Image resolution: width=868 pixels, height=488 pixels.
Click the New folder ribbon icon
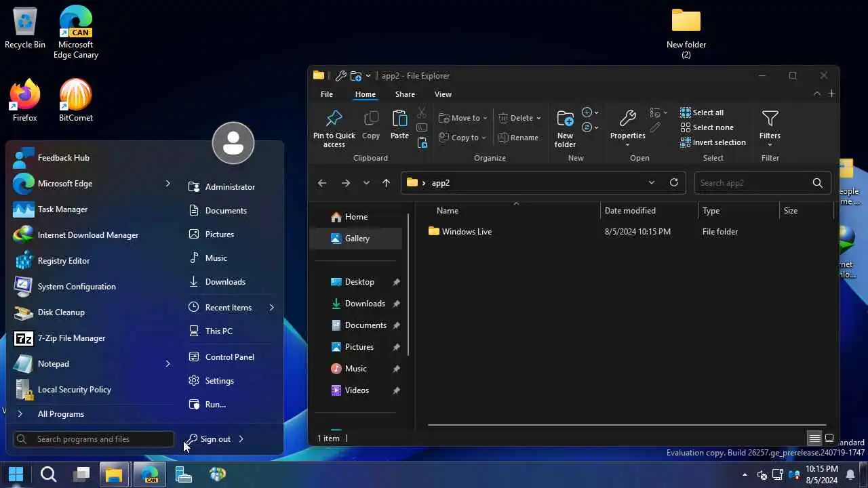[565, 119]
